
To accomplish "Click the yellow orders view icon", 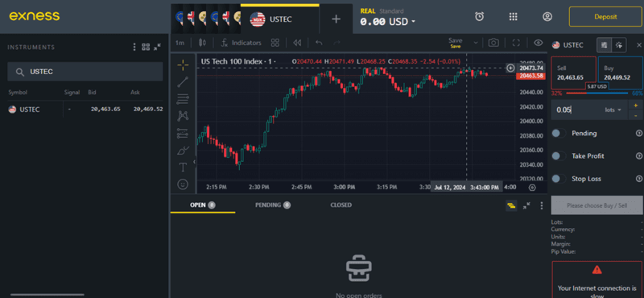I will point(511,205).
